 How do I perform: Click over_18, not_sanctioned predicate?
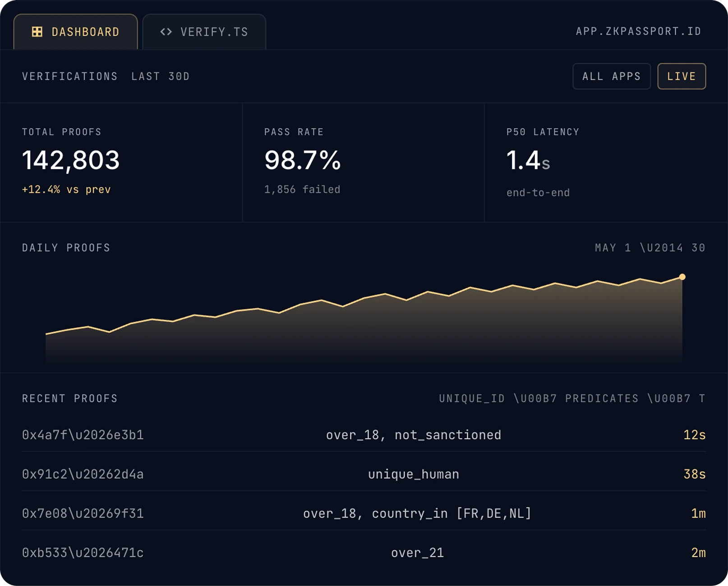414,435
